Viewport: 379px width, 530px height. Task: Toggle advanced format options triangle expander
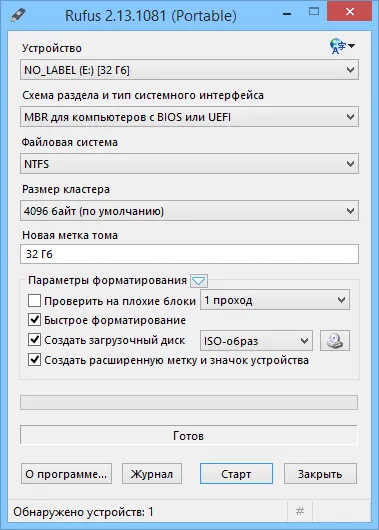coord(199,281)
